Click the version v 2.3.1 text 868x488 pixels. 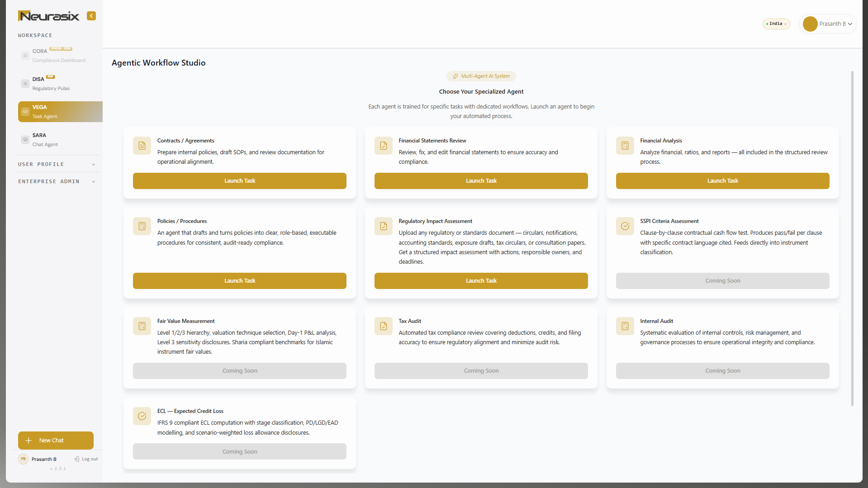58,469
